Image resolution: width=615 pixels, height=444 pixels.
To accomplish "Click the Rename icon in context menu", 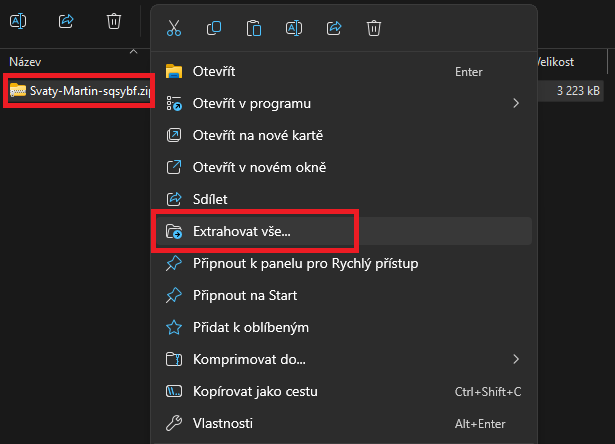I will [294, 28].
